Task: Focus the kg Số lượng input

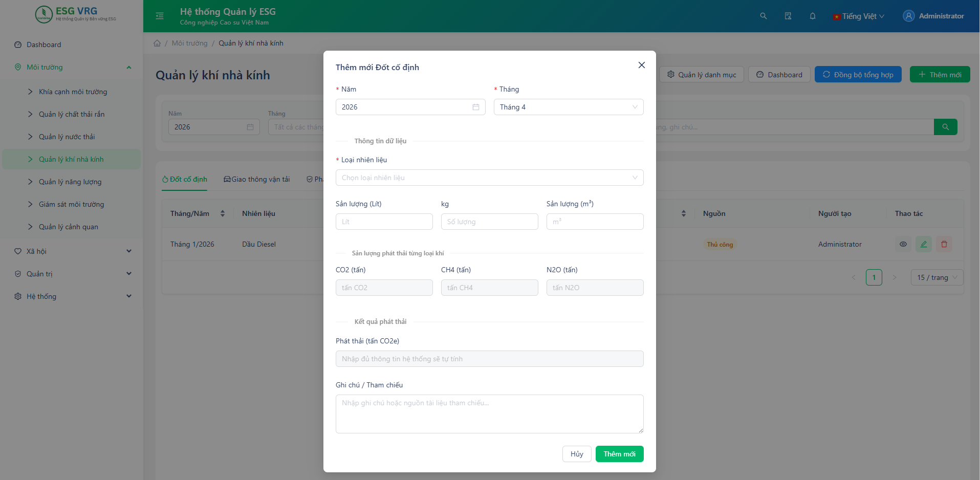Action: point(490,222)
